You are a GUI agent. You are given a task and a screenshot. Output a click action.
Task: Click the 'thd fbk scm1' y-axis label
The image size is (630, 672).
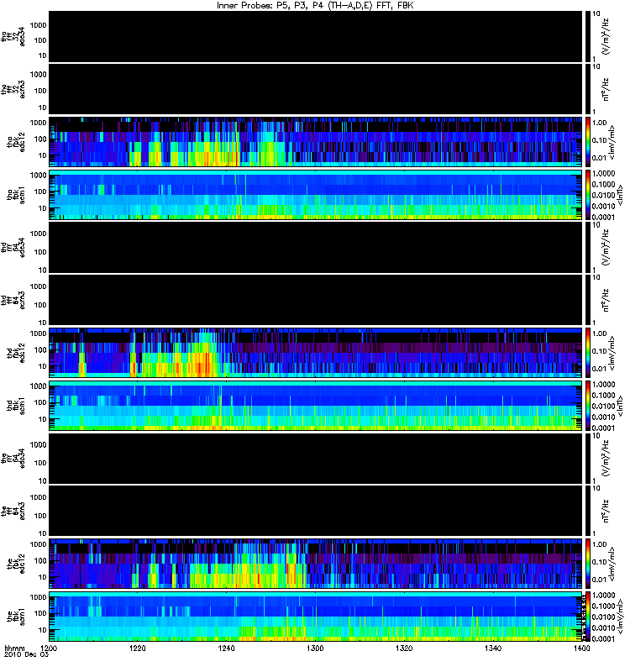click(x=16, y=406)
